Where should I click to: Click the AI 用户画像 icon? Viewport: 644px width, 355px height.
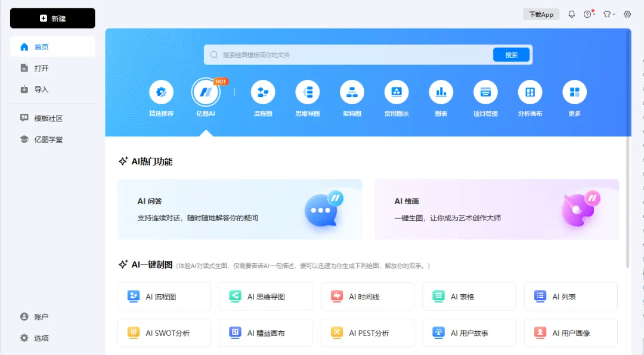click(x=540, y=332)
